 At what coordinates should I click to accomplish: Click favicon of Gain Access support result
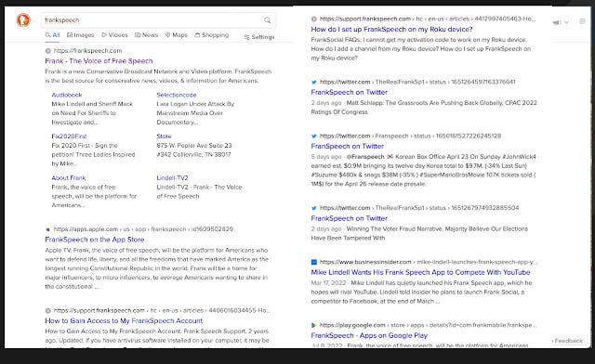click(47, 310)
